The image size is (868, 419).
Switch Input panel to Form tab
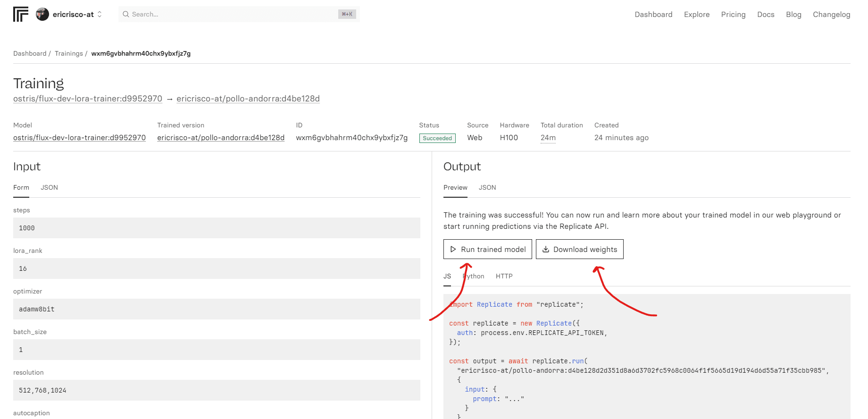21,187
